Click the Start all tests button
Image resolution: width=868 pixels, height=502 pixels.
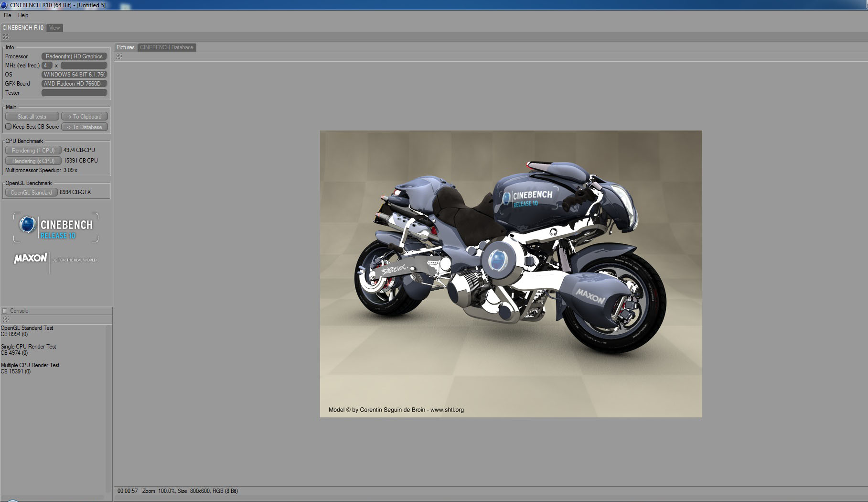32,117
